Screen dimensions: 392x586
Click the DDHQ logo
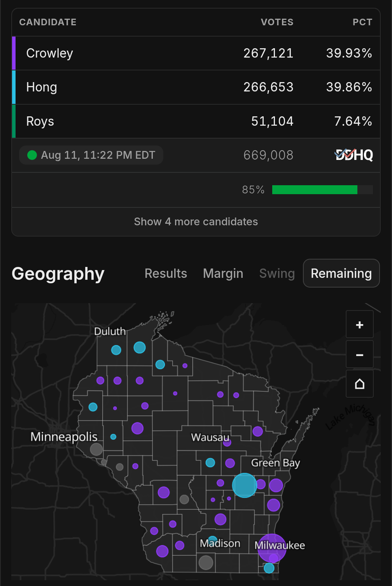pos(354,155)
